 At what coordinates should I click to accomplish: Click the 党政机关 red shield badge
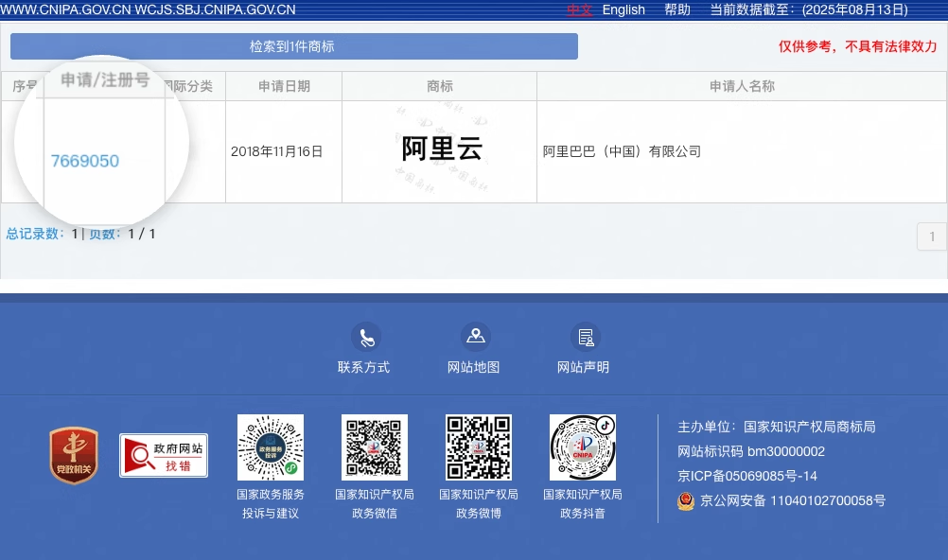point(74,455)
